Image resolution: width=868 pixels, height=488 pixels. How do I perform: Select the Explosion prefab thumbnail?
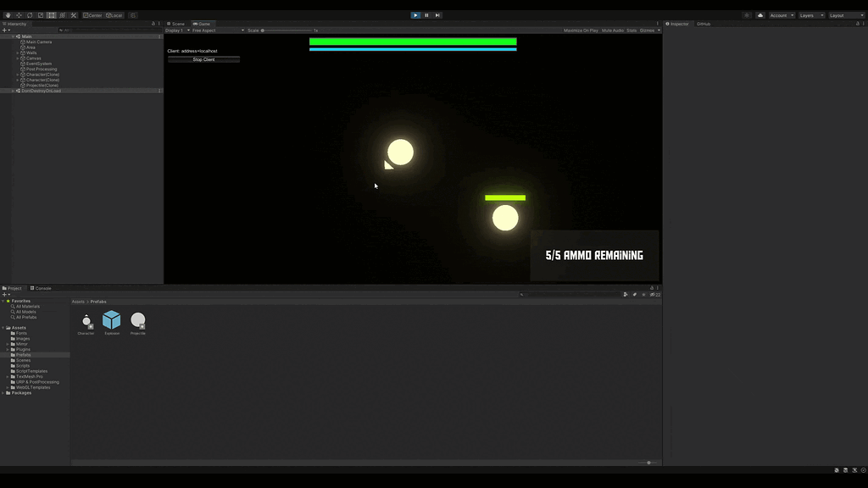tap(112, 321)
